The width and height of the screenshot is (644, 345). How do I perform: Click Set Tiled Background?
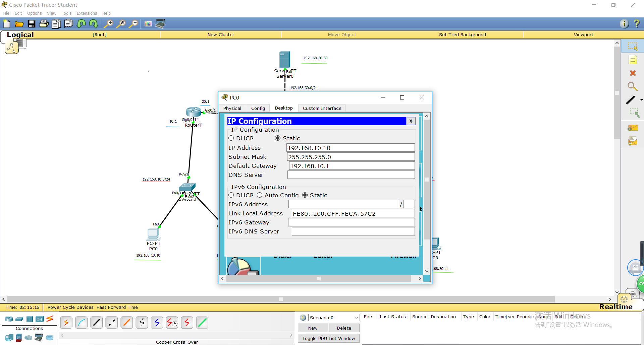click(x=462, y=35)
